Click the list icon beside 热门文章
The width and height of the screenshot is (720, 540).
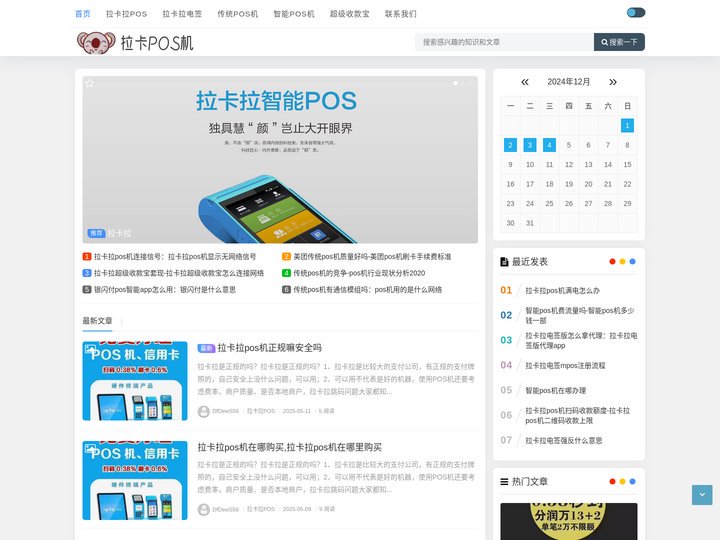504,482
